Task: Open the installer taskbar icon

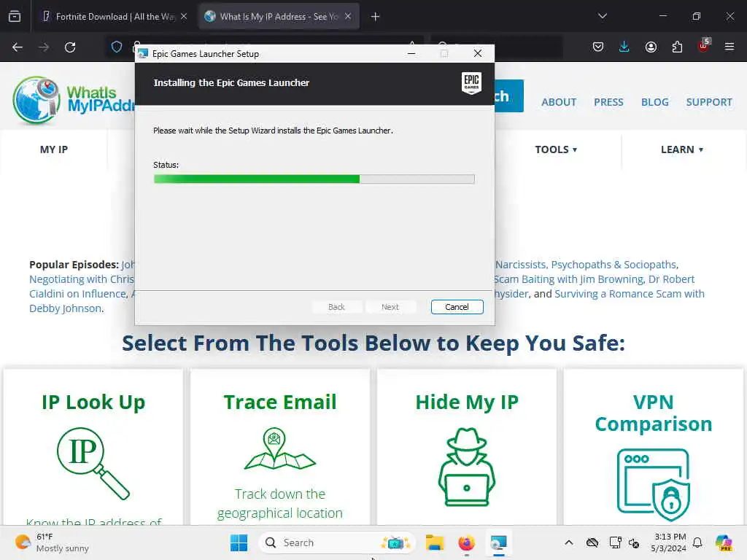Action: [498, 542]
